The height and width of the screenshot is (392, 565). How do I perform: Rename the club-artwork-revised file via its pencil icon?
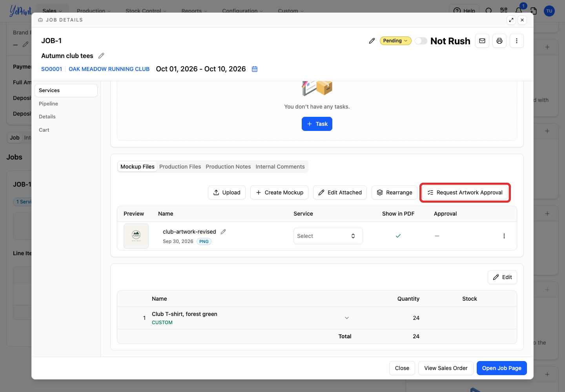[223, 232]
